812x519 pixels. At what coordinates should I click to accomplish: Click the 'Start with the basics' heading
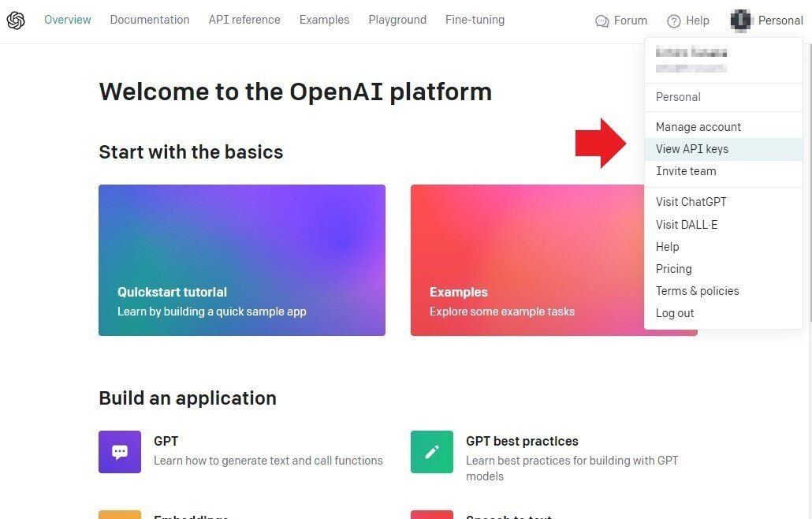[191, 152]
